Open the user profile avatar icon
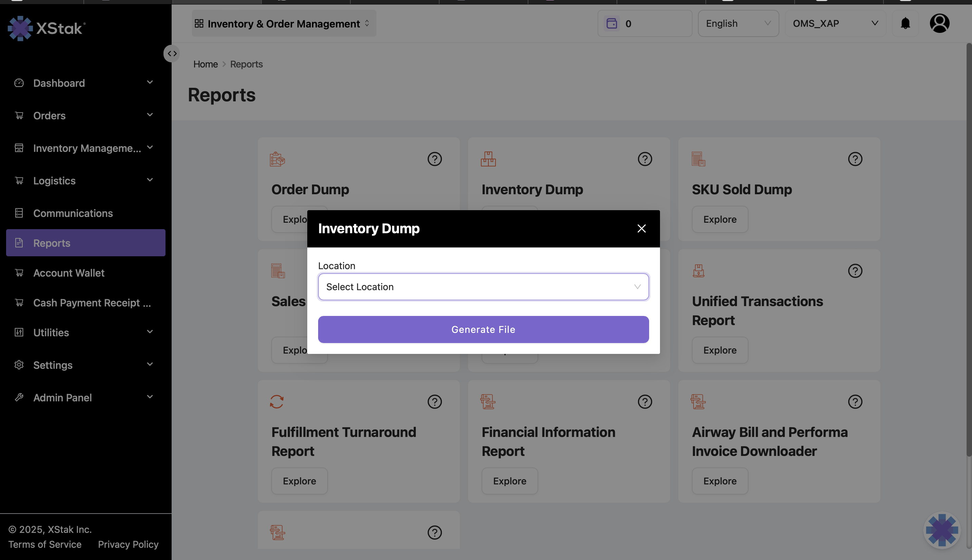The image size is (972, 560). coord(939,23)
